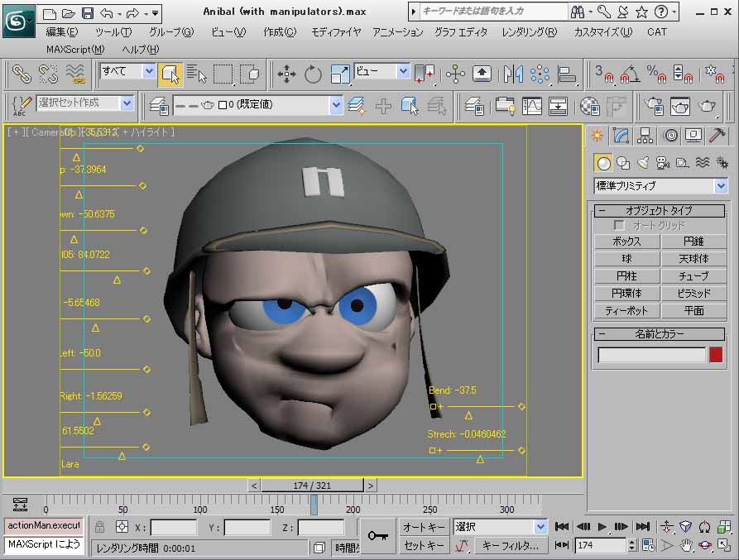The width and height of the screenshot is (739, 560).
Task: Open Select by Name list
Action: [196, 74]
